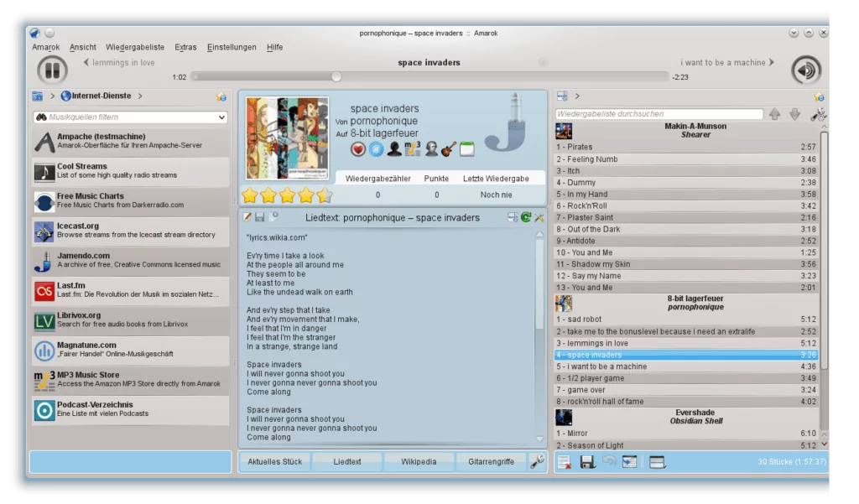The width and height of the screenshot is (859, 504).
Task: Click the space invaders album cover
Action: point(288,138)
